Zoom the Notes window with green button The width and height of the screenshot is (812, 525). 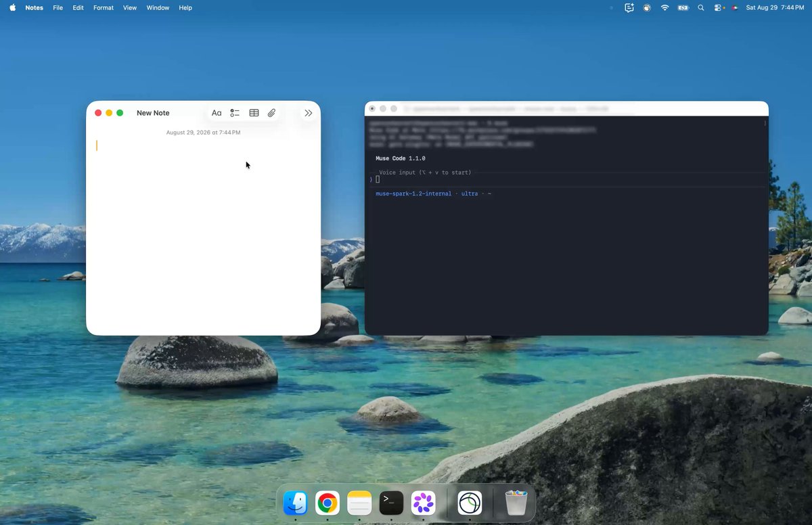click(120, 113)
